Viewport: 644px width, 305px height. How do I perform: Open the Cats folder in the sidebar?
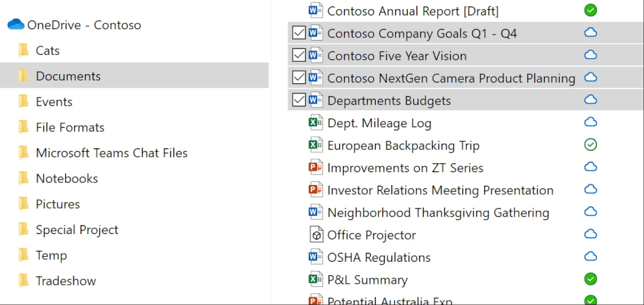click(x=48, y=50)
